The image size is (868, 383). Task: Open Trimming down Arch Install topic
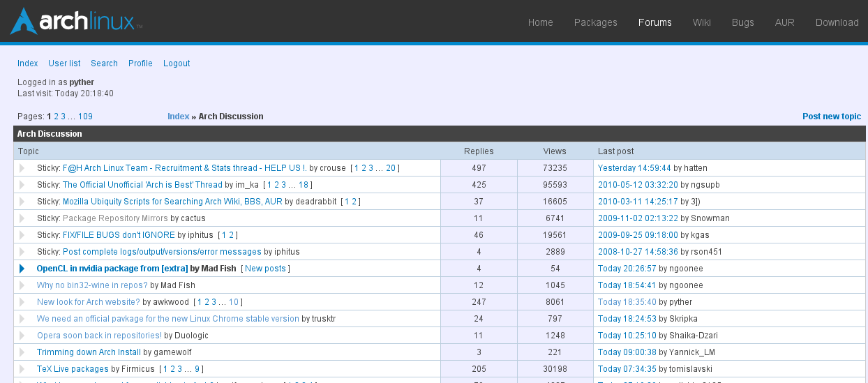tap(89, 352)
